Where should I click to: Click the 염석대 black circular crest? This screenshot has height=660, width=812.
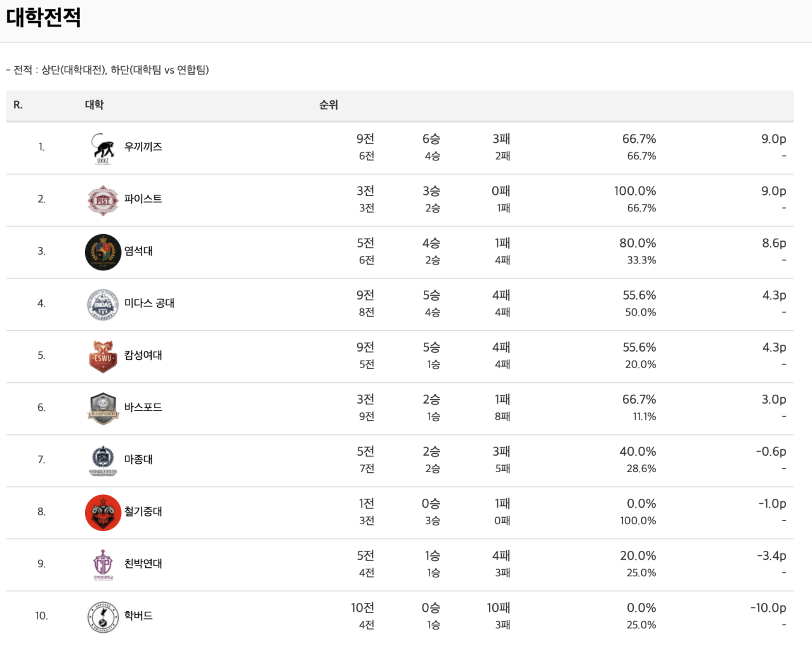click(x=103, y=252)
